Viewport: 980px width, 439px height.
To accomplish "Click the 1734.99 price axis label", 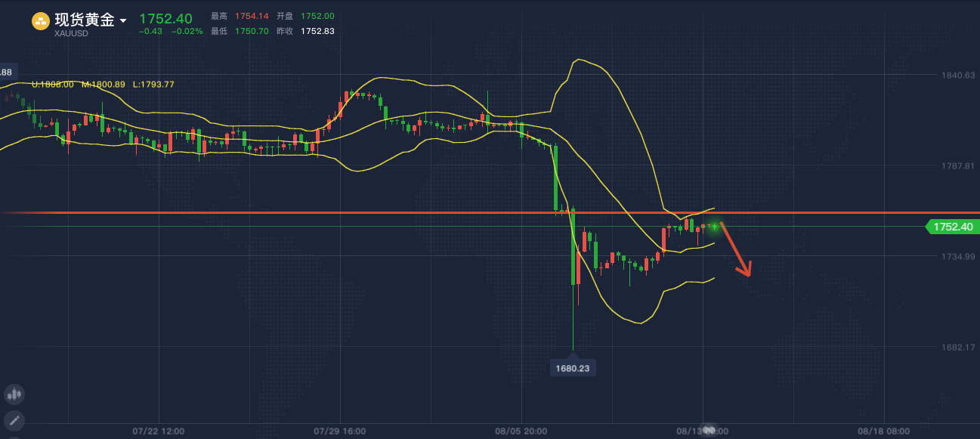I will pos(958,257).
